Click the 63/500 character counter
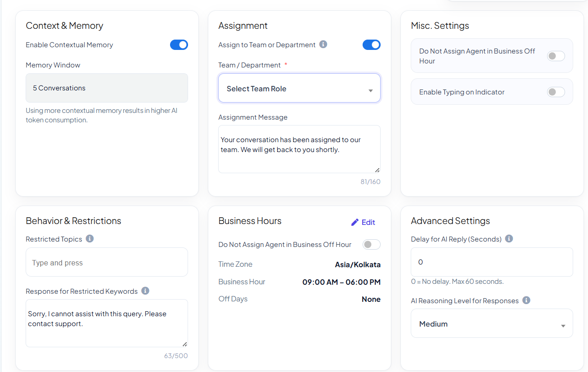The height and width of the screenshot is (372, 588). [x=176, y=356]
